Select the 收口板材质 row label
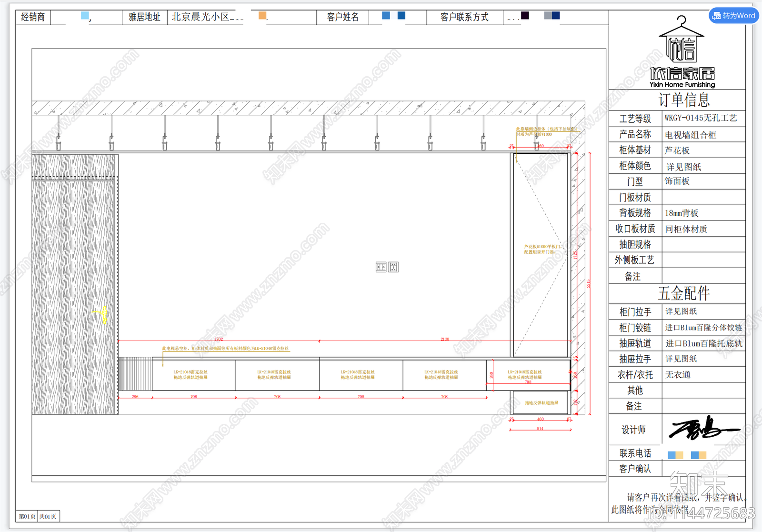The height and width of the screenshot is (532, 762). click(635, 229)
